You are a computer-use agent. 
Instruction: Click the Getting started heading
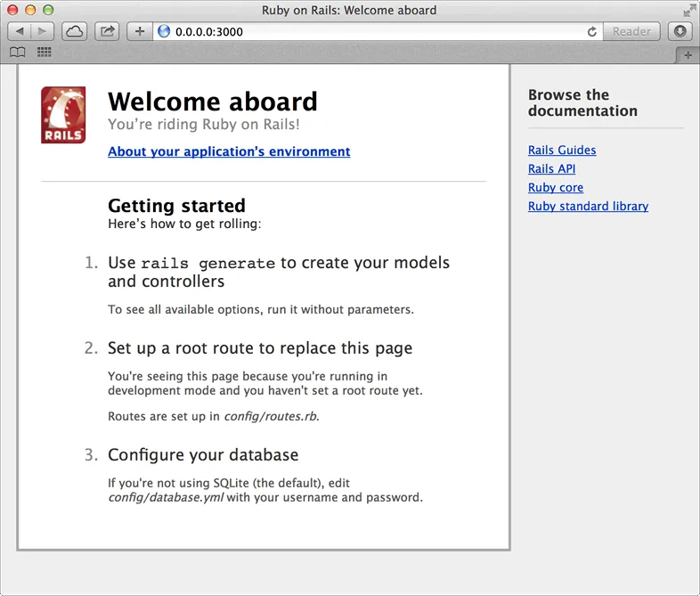[x=177, y=206]
